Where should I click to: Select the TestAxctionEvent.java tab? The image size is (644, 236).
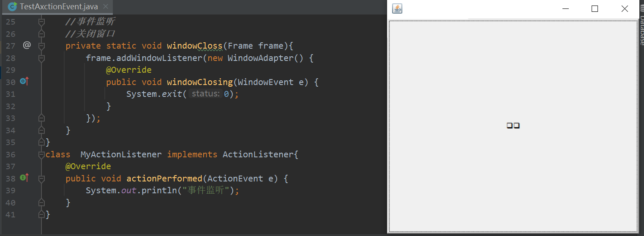coord(57,7)
